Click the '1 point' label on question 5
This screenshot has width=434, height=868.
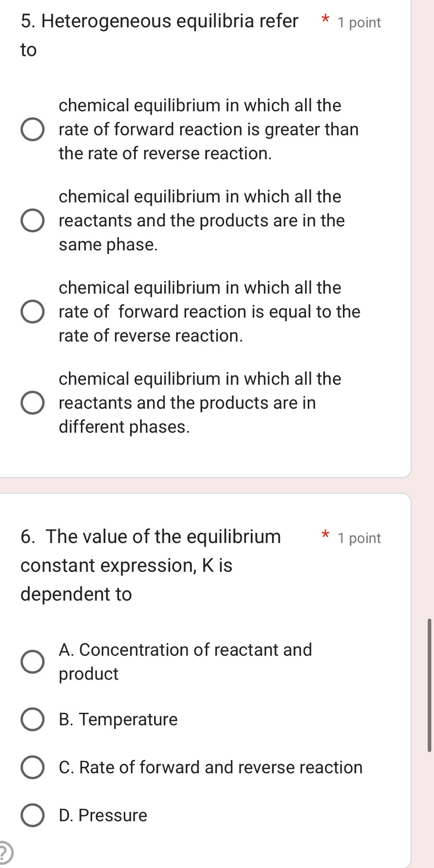point(359,23)
